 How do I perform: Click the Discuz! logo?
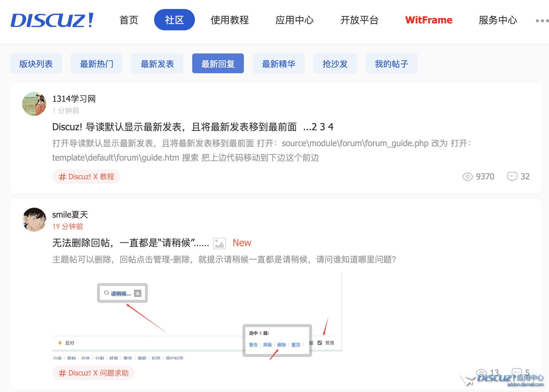[x=52, y=20]
